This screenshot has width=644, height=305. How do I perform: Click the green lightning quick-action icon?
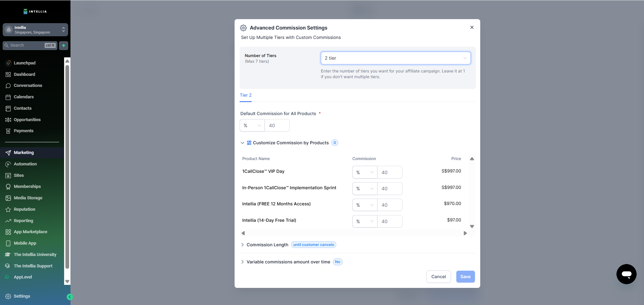click(63, 46)
